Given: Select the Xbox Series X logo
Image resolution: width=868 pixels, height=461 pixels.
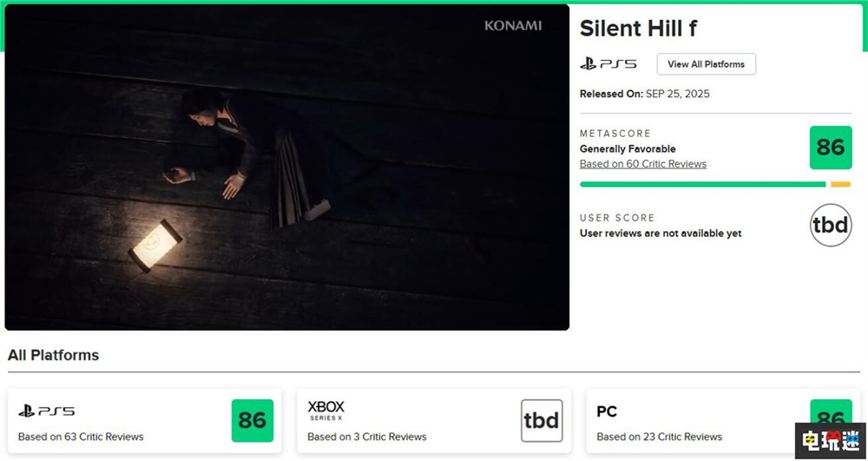Looking at the screenshot, I should pos(326,411).
